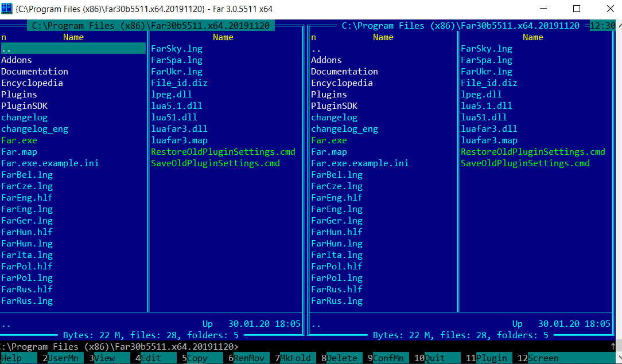Screen dimensions: 622x364
Task: Maximize the Far Manager window
Action: click(x=577, y=9)
